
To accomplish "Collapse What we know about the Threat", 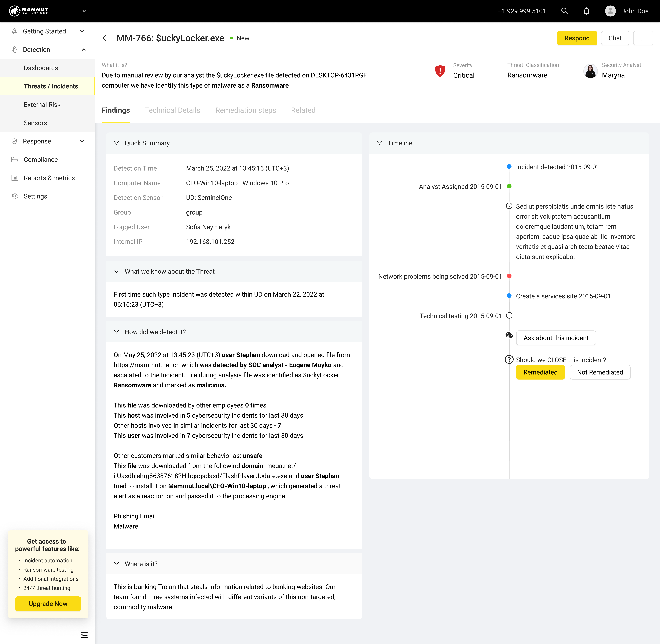I will coord(116,271).
